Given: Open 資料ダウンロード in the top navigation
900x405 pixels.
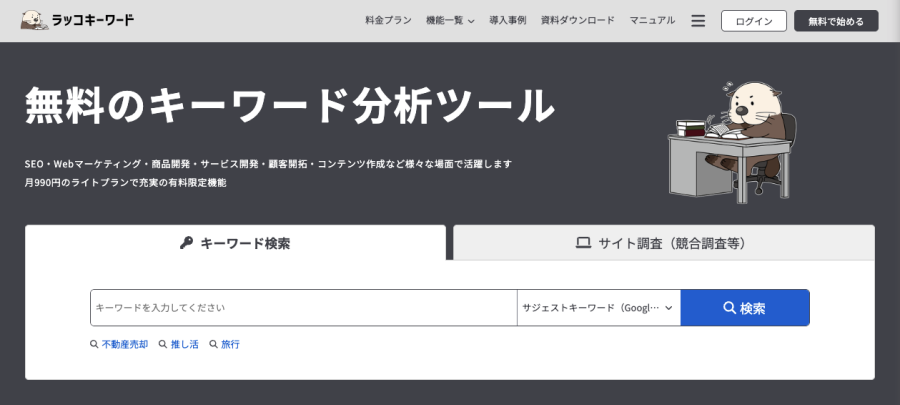Looking at the screenshot, I should pyautogui.click(x=578, y=21).
